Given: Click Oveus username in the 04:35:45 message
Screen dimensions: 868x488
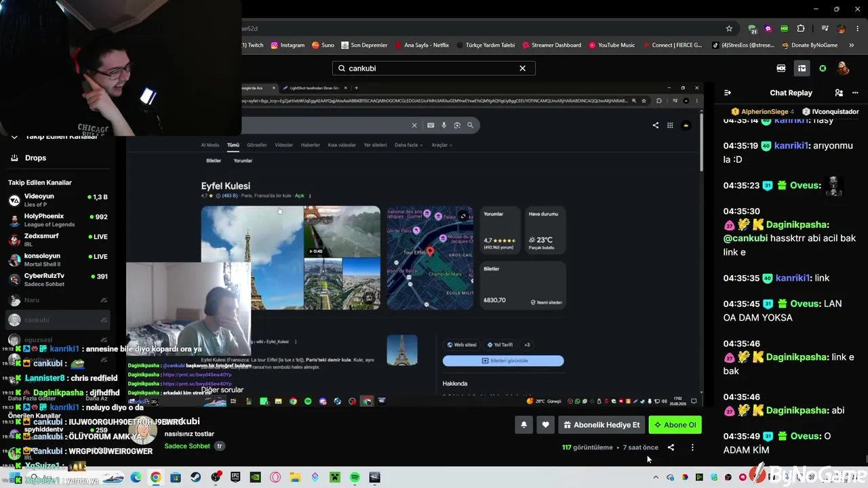Looking at the screenshot, I should 805,304.
